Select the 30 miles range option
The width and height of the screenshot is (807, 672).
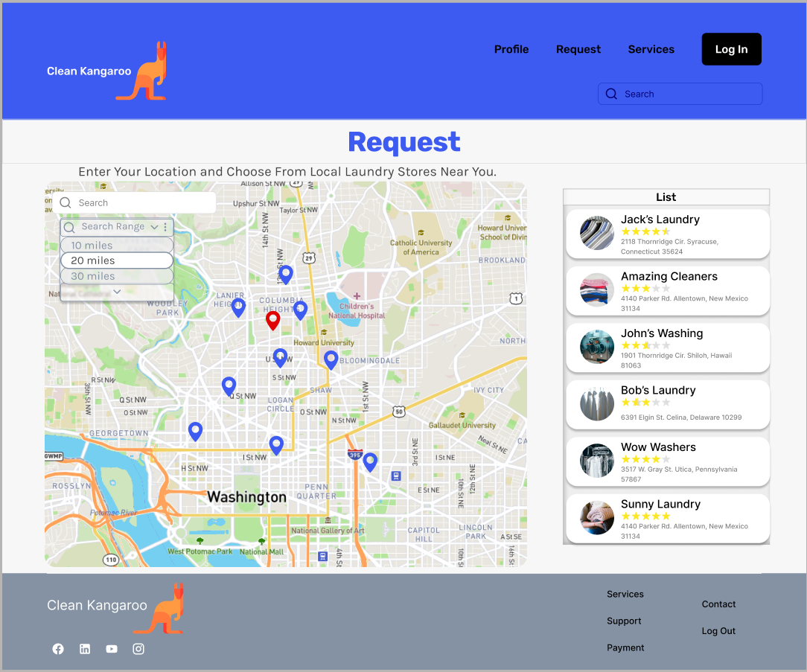click(117, 276)
